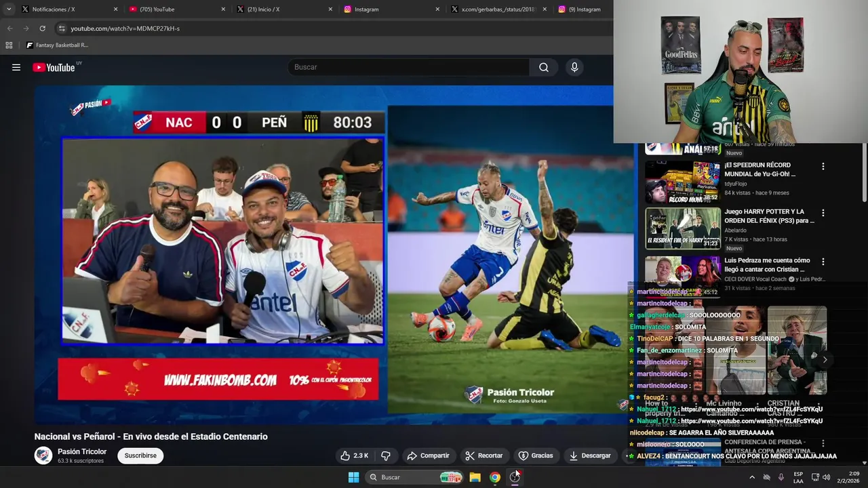Click the address bar URL
Image resolution: width=868 pixels, height=488 pixels.
(125, 28)
